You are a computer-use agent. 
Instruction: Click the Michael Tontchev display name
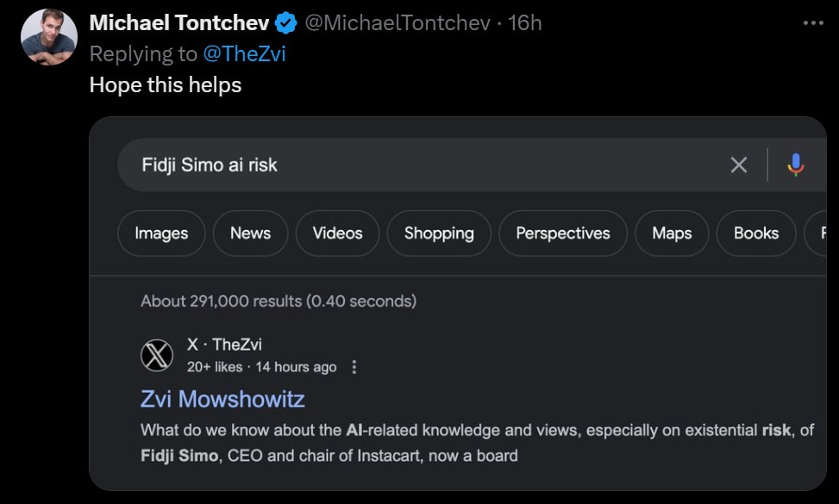pyautogui.click(x=179, y=23)
